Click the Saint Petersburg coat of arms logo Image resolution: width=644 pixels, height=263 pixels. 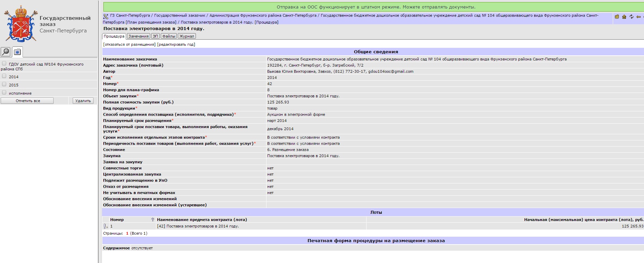coord(20,24)
